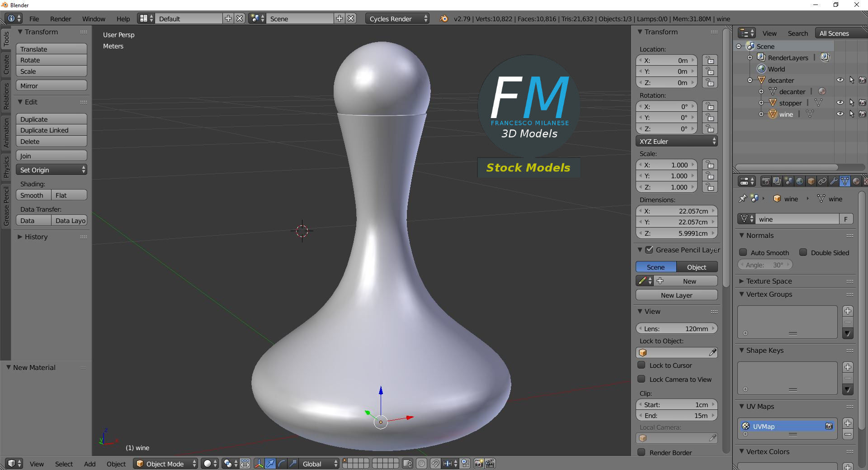
Task: Toggle UVMap active render camera icon
Action: coord(829,426)
